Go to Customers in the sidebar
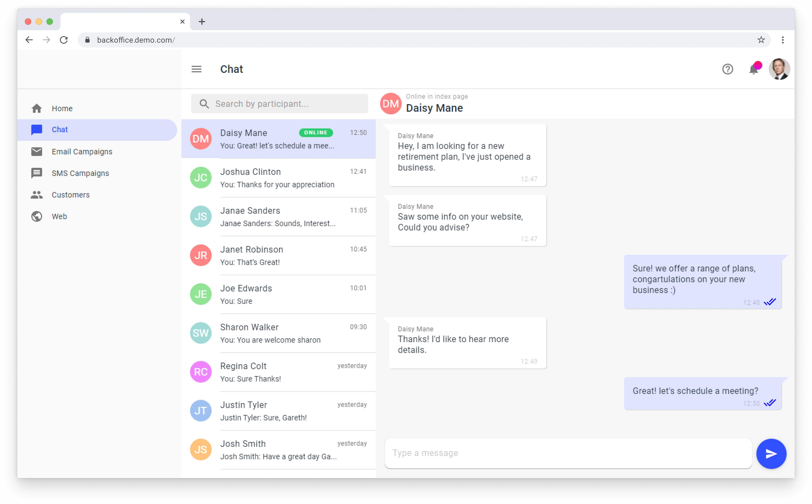The height and width of the screenshot is (504, 812). pos(97,195)
